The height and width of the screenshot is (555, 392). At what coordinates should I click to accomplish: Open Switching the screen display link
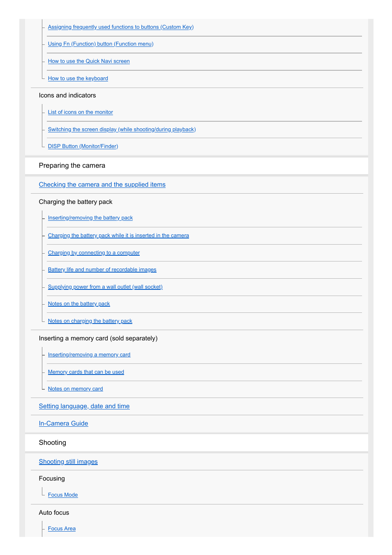tap(122, 129)
